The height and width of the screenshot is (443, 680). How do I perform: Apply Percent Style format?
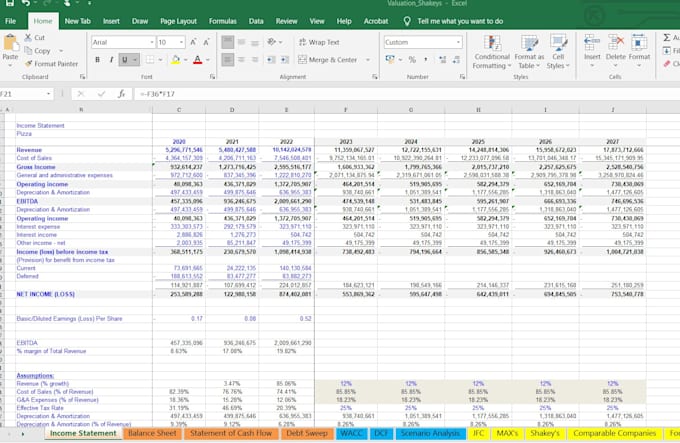coord(412,60)
